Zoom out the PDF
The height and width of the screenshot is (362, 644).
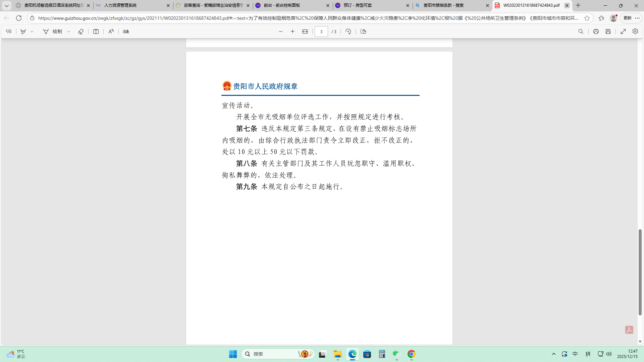tap(281, 32)
